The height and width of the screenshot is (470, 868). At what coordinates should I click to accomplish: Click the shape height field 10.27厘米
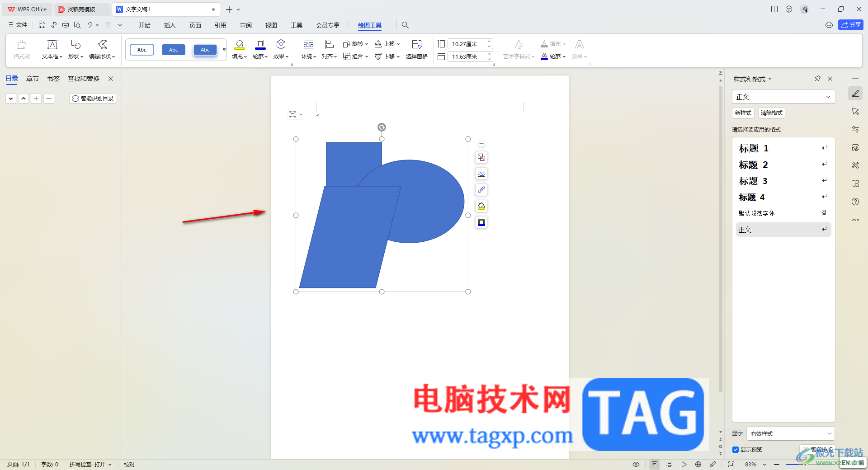click(x=470, y=44)
